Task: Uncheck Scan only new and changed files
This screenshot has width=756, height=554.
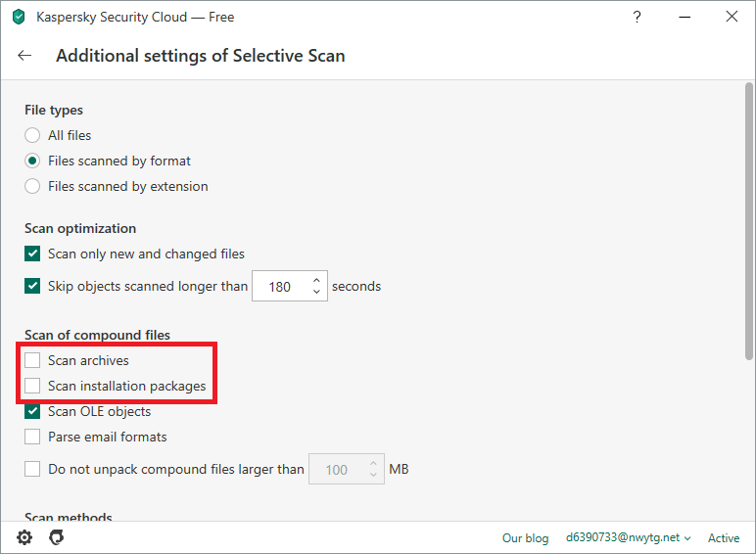Action: point(32,254)
